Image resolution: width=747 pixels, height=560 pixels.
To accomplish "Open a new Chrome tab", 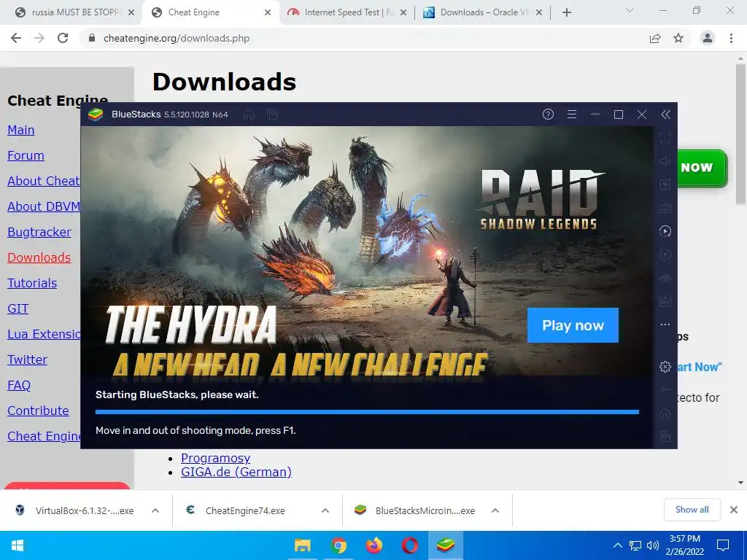I will (566, 12).
